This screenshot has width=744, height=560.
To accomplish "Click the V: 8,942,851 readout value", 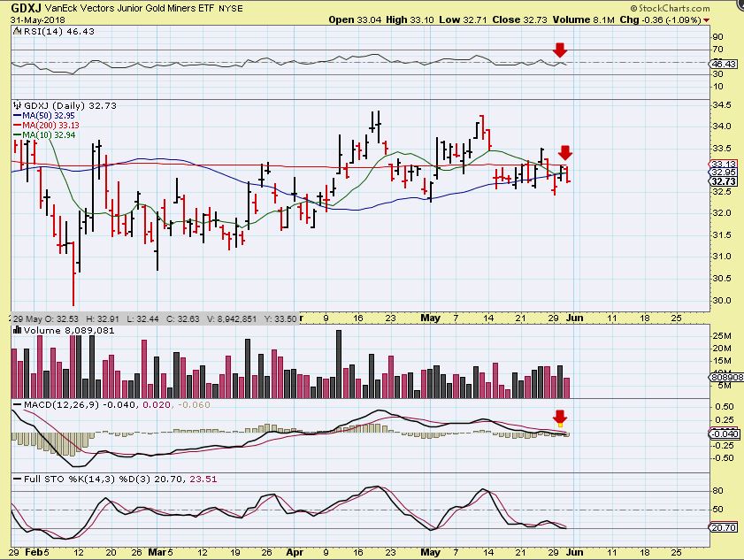I will [233, 318].
